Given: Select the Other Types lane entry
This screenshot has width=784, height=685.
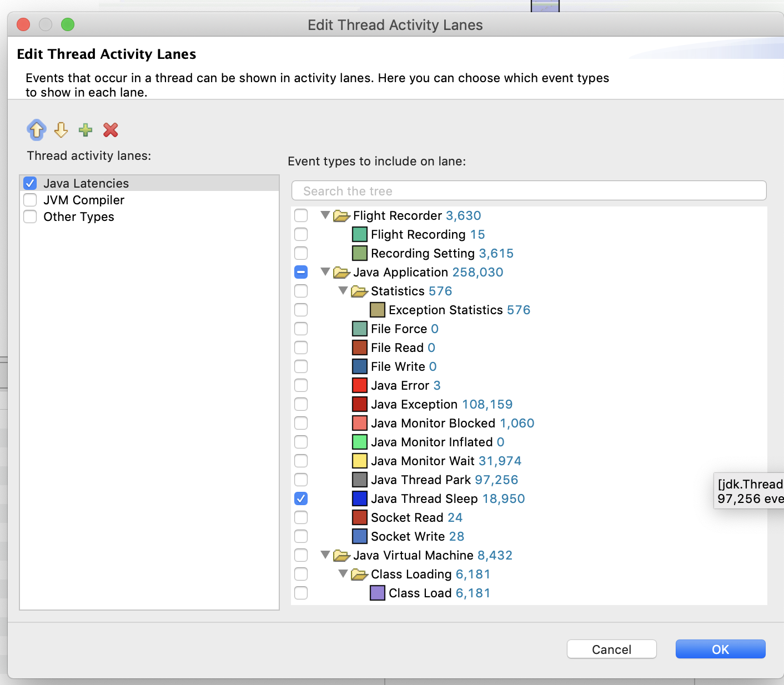Looking at the screenshot, I should pyautogui.click(x=78, y=216).
